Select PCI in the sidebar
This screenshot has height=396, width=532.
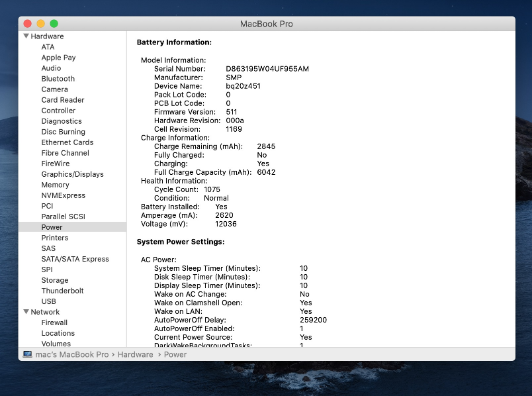tap(47, 206)
